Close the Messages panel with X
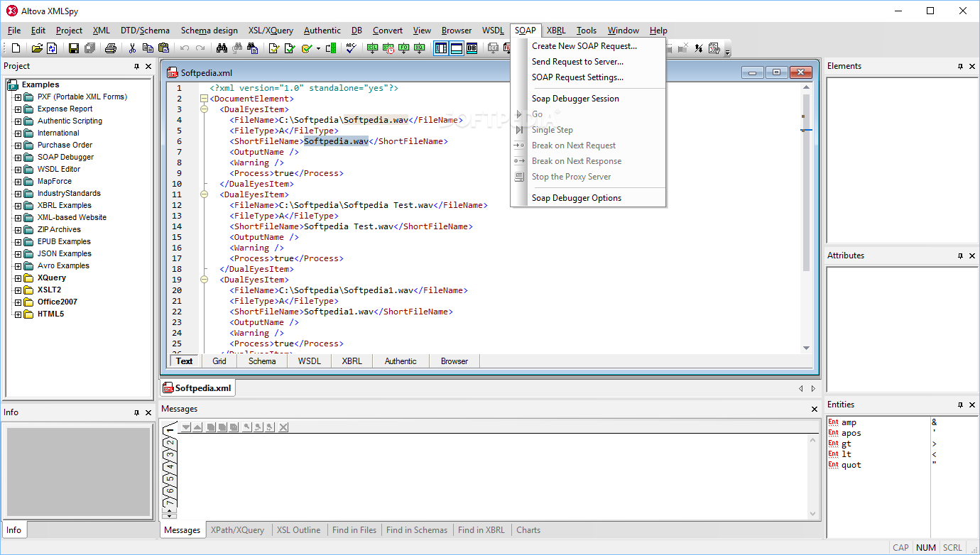Image resolution: width=980 pixels, height=555 pixels. click(815, 409)
